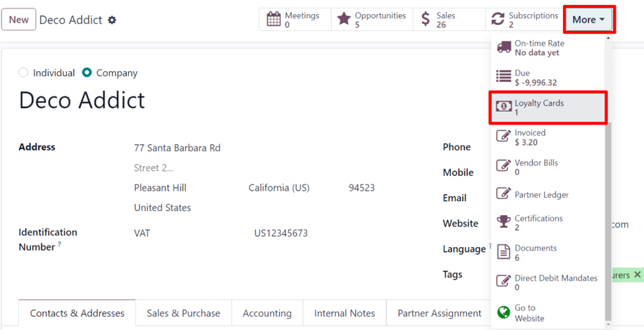Open the California (US) state dropdown
Viewport: 644px width, 330px height.
tap(279, 188)
